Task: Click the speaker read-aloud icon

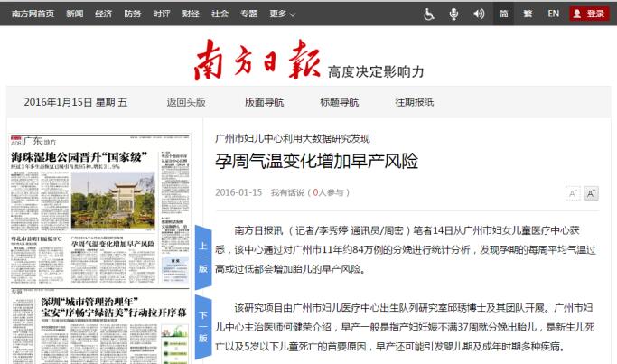Action: 479,14
